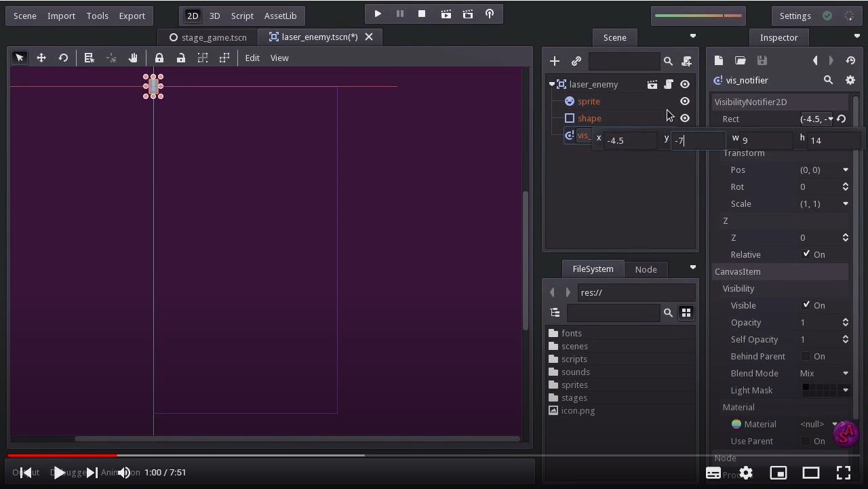This screenshot has width=868, height=489.
Task: Open the FileSystem dock options arrow
Action: click(x=693, y=267)
